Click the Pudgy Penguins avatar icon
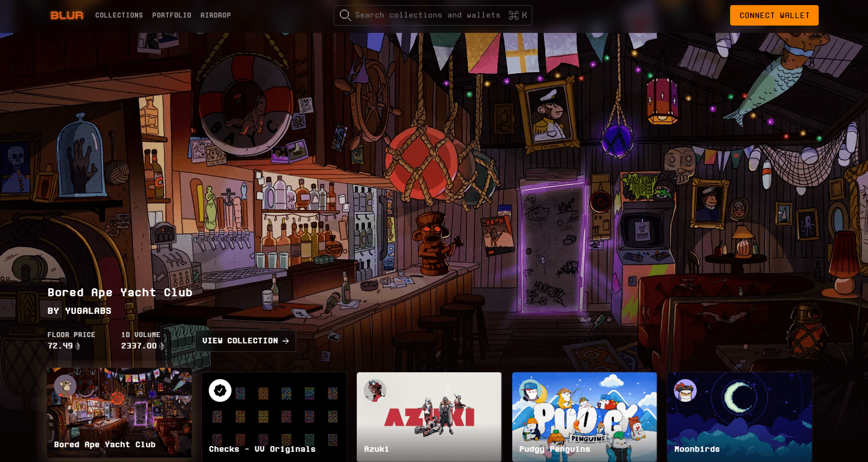Image resolution: width=868 pixels, height=462 pixels. click(530, 390)
